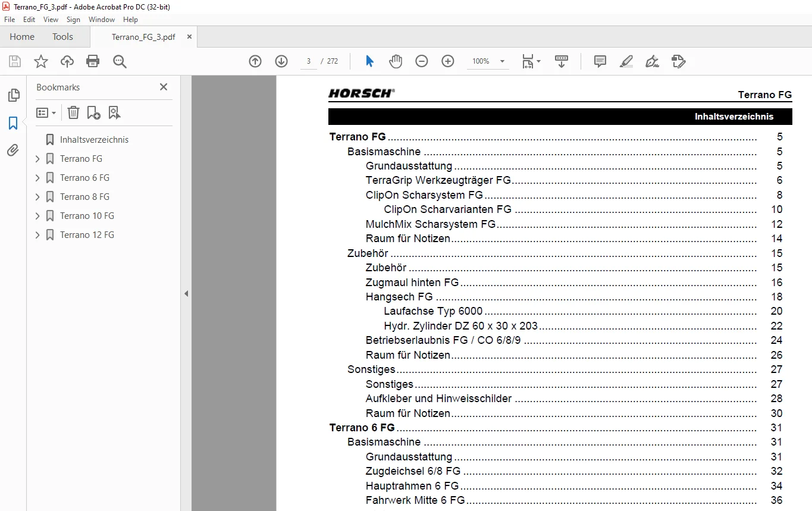812x511 pixels.
Task: Zoom in with the plus icon
Action: pyautogui.click(x=448, y=61)
